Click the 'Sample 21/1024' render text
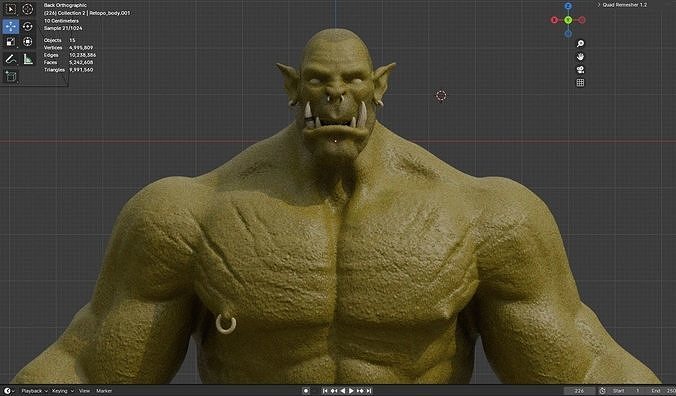 63,28
